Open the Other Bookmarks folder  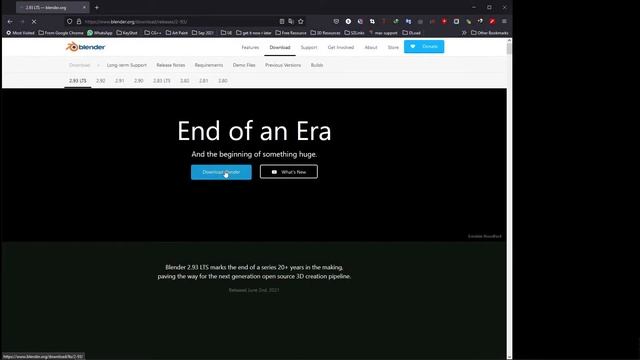[490, 33]
